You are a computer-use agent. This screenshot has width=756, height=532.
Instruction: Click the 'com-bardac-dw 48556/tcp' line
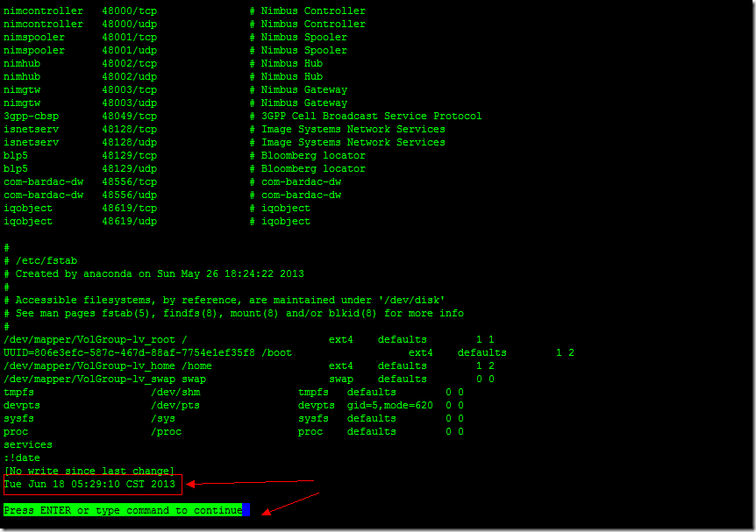click(x=172, y=181)
